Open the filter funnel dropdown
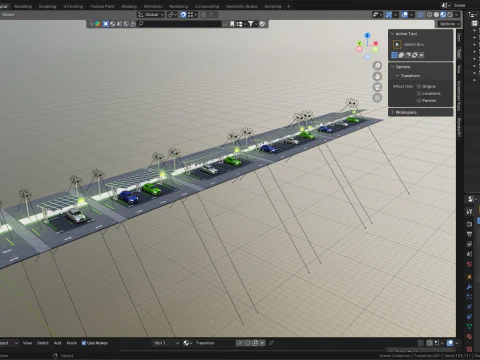The height and width of the screenshot is (360, 480). (252, 24)
